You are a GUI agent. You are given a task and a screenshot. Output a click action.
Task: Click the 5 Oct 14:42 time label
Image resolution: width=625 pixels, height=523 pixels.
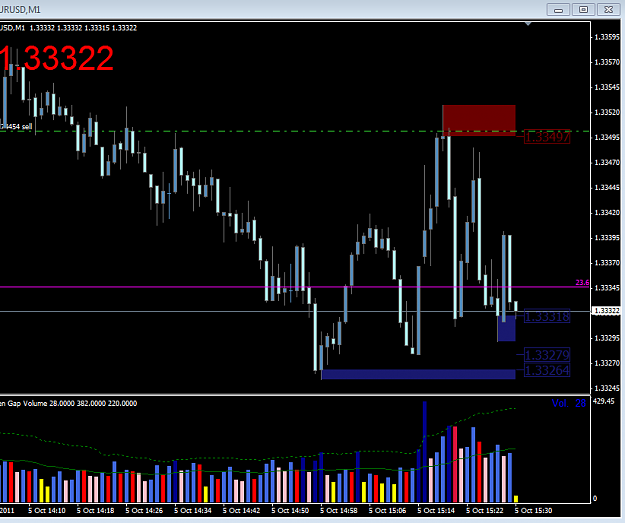[242, 511]
